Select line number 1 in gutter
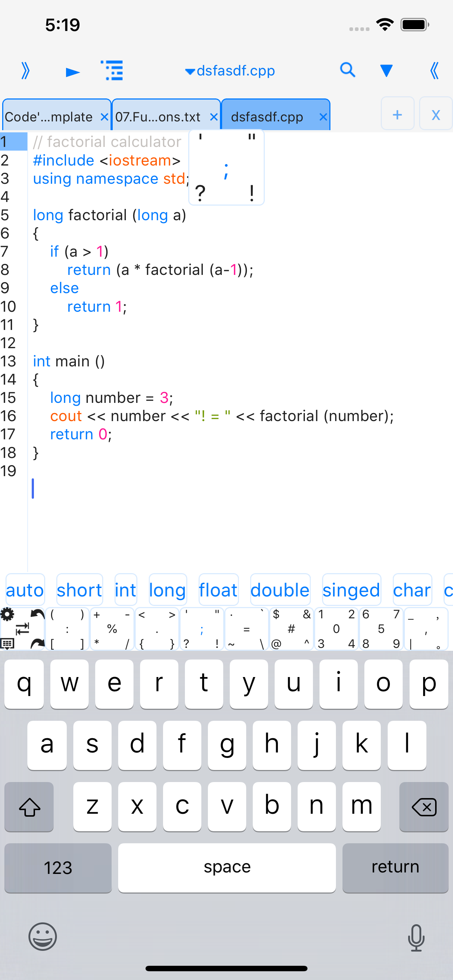Screen dimensions: 453x980 (x=13, y=141)
